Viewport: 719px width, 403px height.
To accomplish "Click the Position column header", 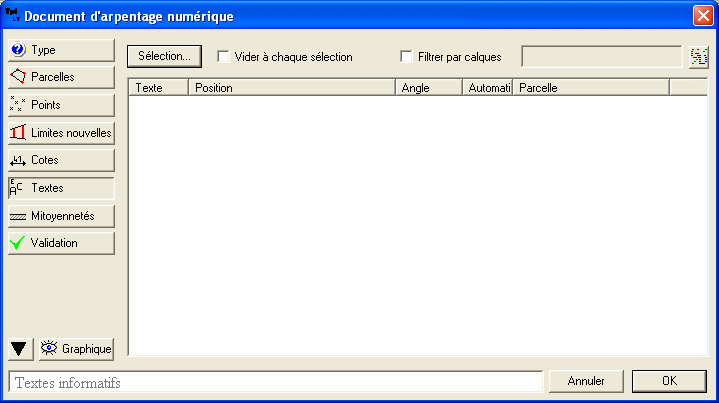I will (x=292, y=88).
